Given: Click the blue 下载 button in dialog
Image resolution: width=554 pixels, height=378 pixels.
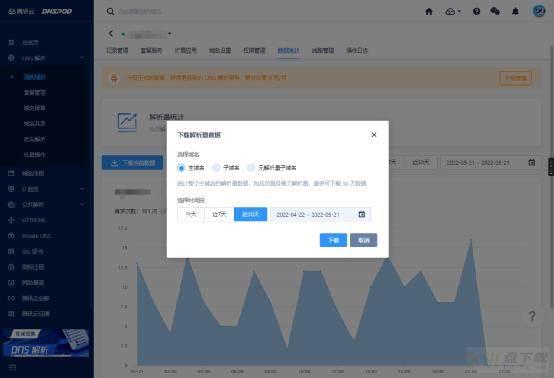Looking at the screenshot, I should tap(333, 240).
